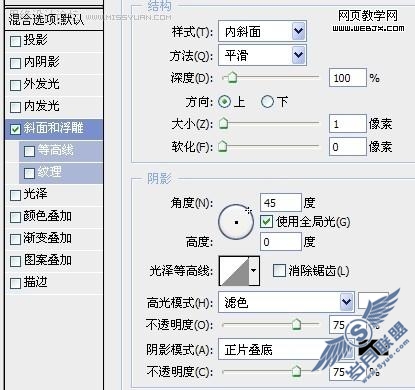Select the 描边 list entry label
This screenshot has width=415, height=390.
[x=36, y=282]
